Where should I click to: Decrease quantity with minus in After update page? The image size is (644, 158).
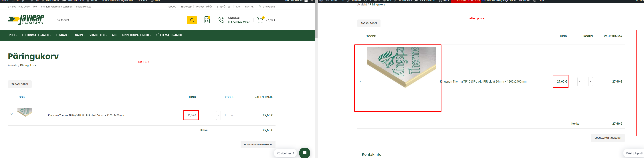point(580,82)
